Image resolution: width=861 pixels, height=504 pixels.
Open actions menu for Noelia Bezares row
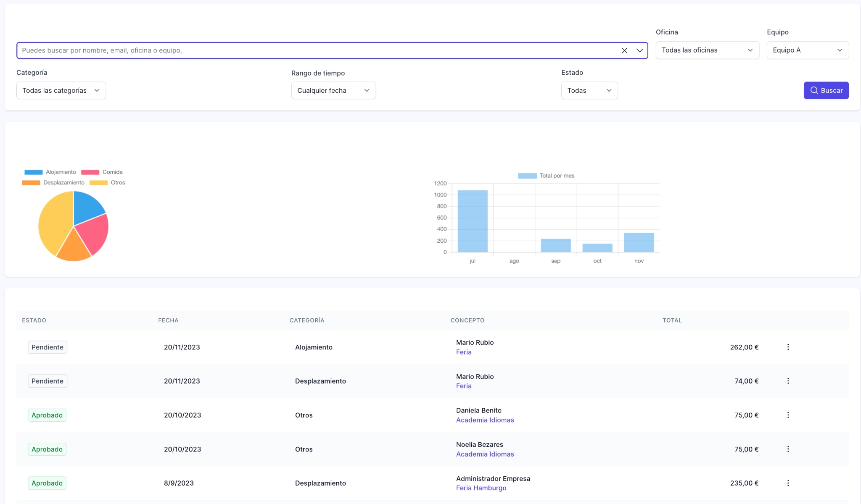pos(788,449)
